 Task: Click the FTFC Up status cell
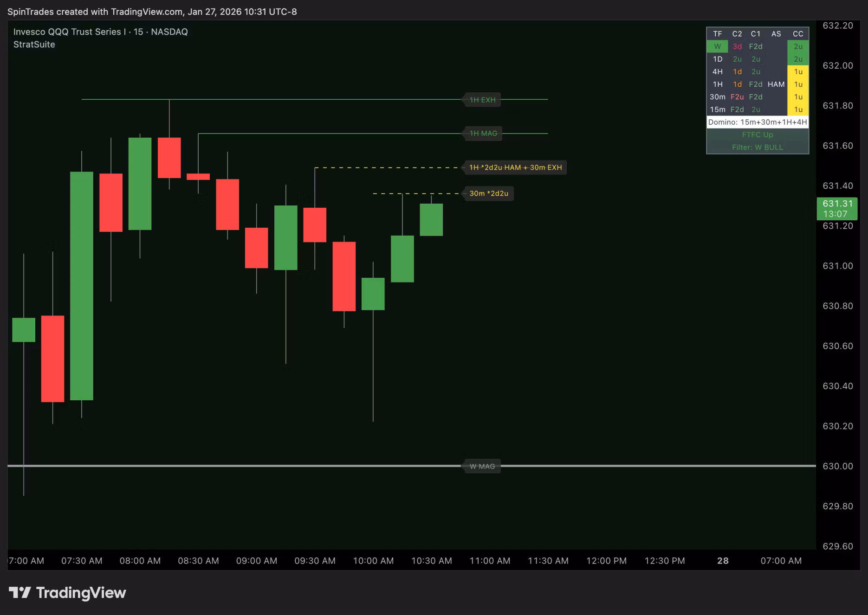point(757,135)
